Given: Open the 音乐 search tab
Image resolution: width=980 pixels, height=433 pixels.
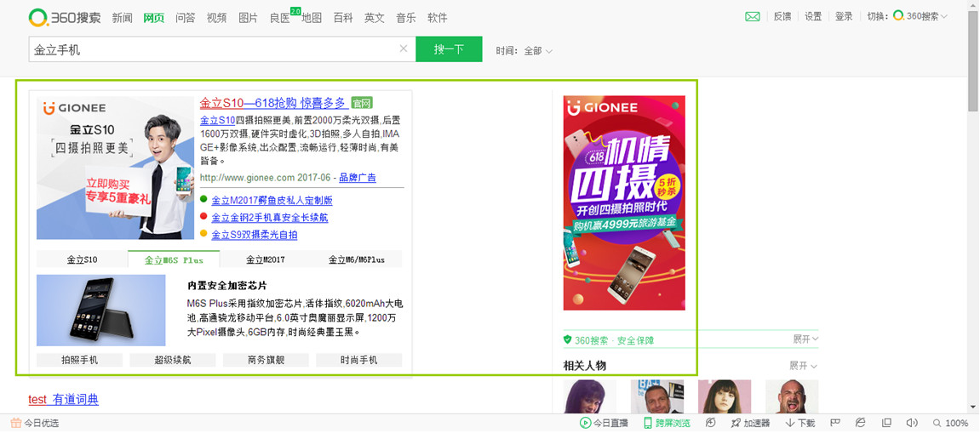Looking at the screenshot, I should coord(406,18).
